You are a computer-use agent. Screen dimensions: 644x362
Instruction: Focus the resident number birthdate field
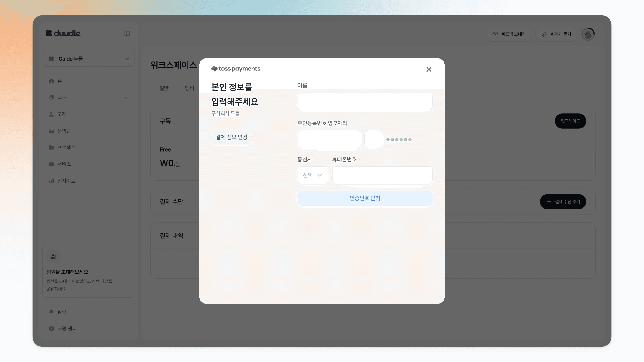tap(329, 139)
